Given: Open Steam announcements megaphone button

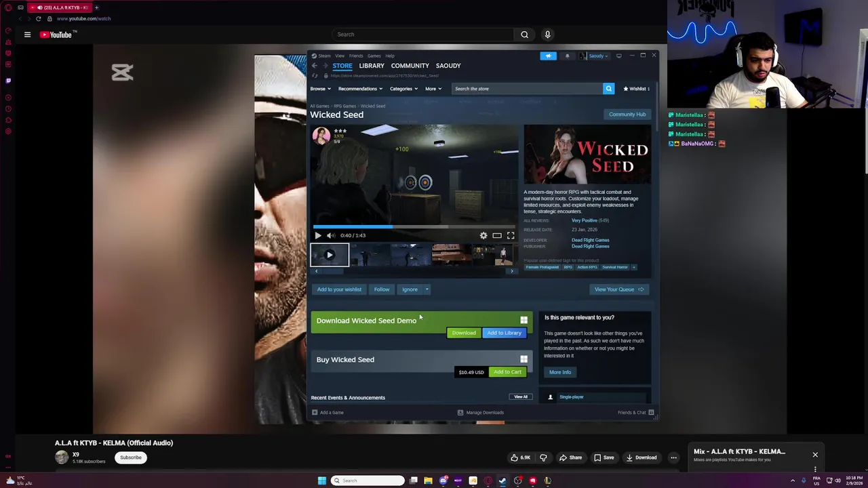Looking at the screenshot, I should 548,56.
